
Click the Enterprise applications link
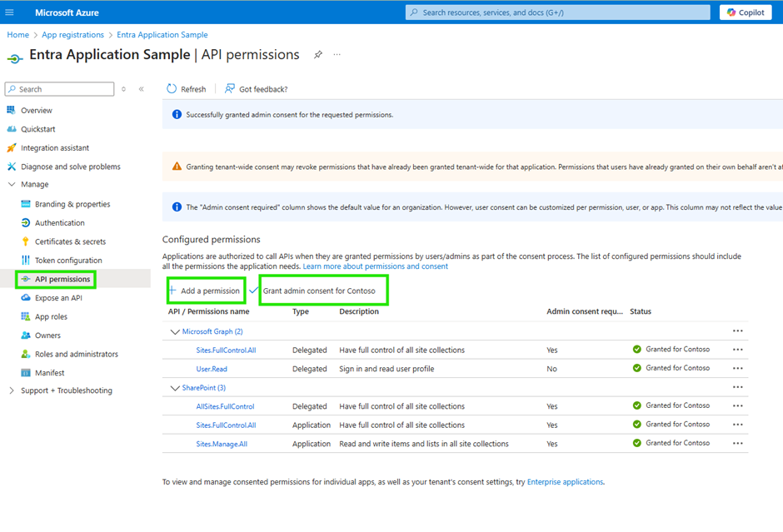click(565, 482)
